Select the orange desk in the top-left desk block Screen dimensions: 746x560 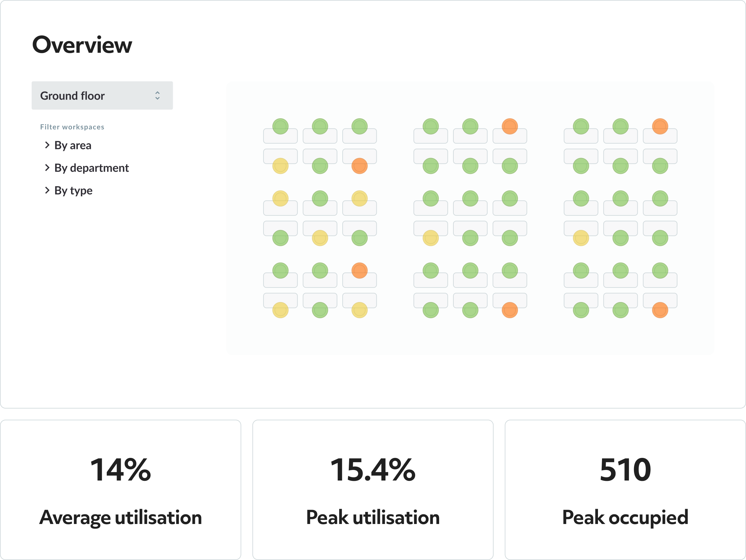[360, 166]
